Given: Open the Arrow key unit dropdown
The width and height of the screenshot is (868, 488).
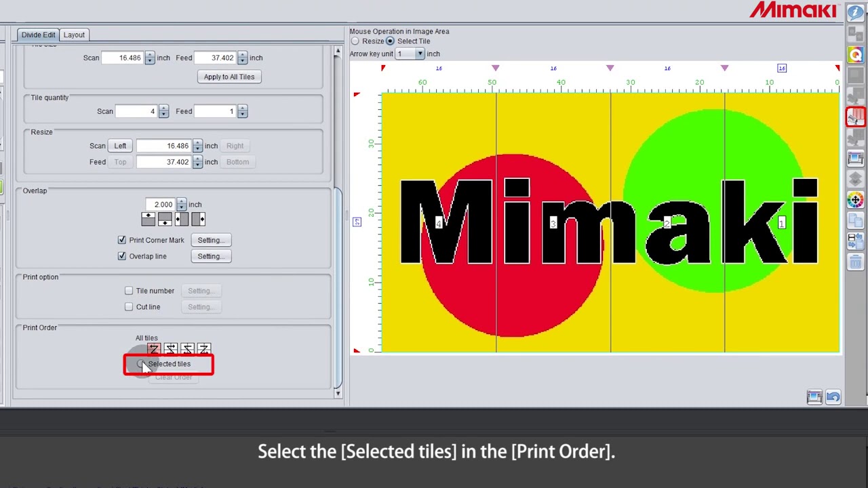Looking at the screenshot, I should pyautogui.click(x=420, y=54).
